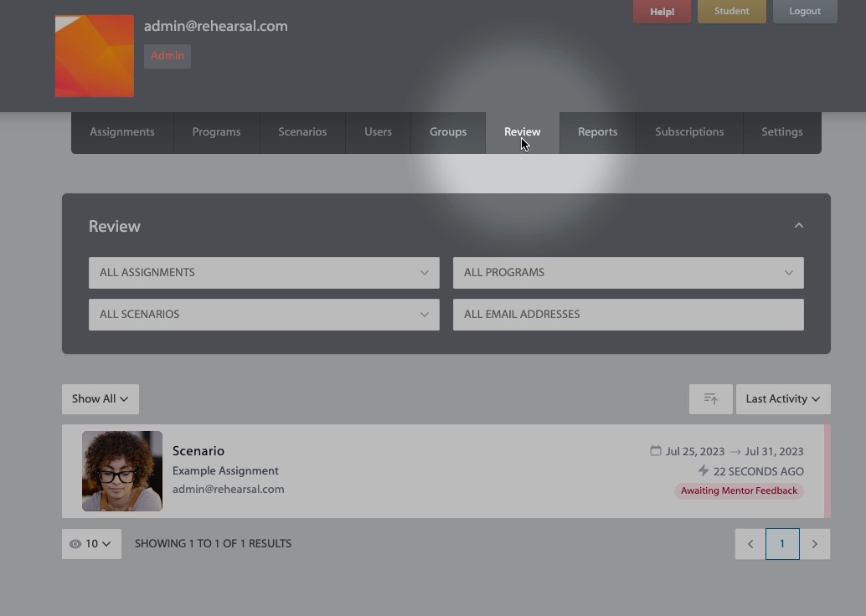Go to previous results page arrow
Screen dimensions: 866x616
[x=750, y=544]
